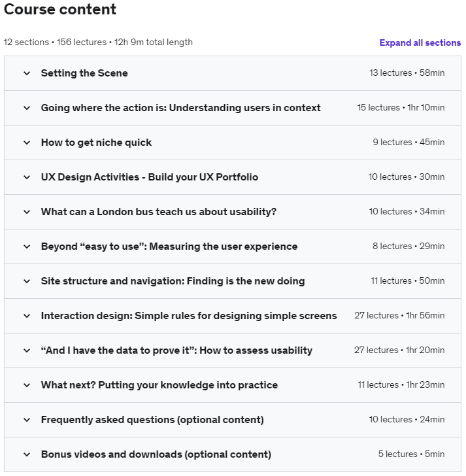
Task: Expand What next? Putting knowledge into practice
Action: pyautogui.click(x=159, y=385)
